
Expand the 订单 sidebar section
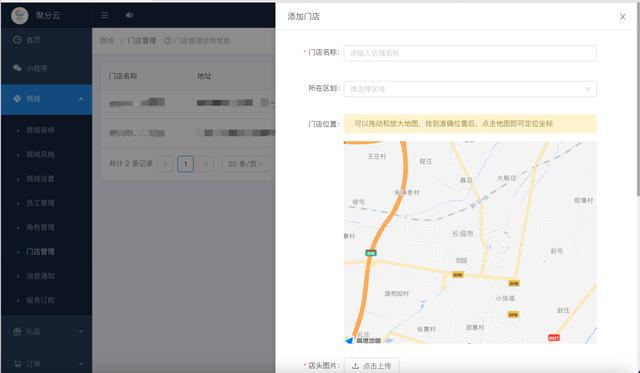click(x=46, y=363)
